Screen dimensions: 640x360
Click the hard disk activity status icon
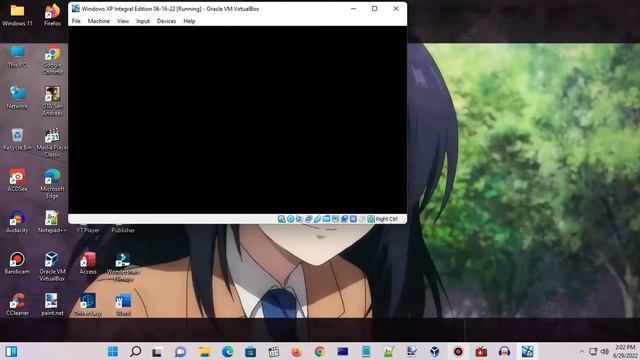pos(282,219)
